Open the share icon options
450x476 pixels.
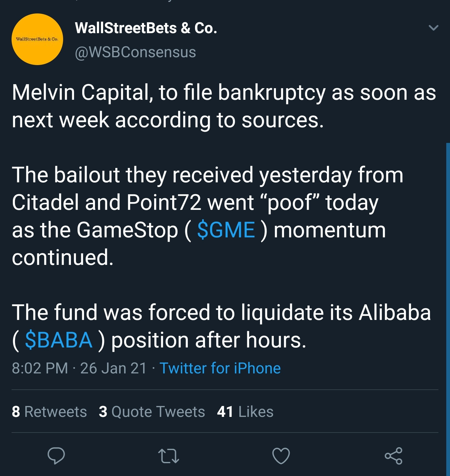(x=393, y=456)
